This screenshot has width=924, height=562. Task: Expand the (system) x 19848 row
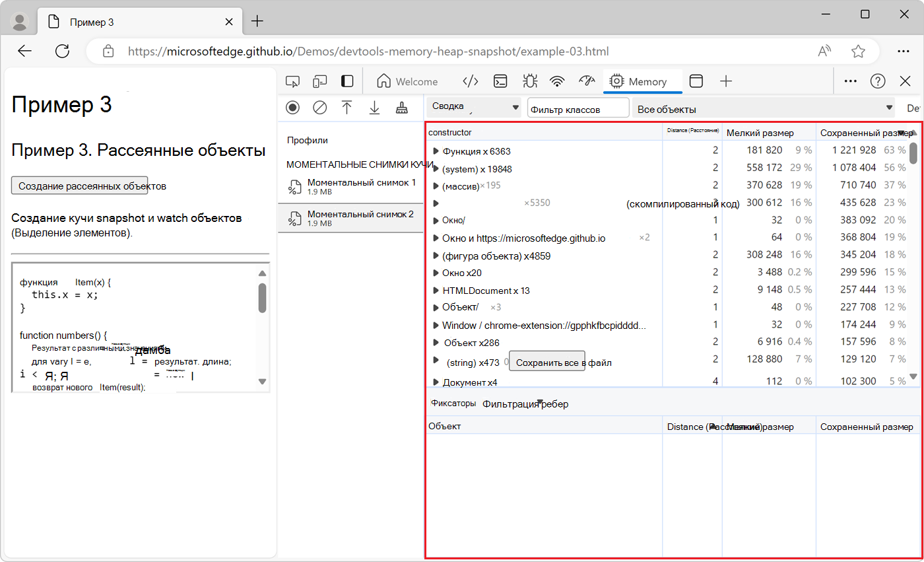[436, 168]
